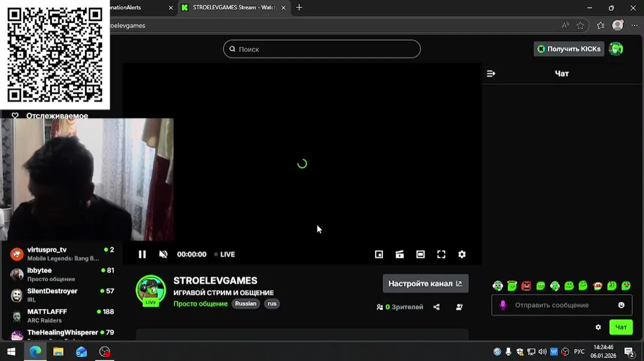This screenshot has width=644, height=361.
Task: Click Microsoft Edge in the taskbar
Action: 35,352
